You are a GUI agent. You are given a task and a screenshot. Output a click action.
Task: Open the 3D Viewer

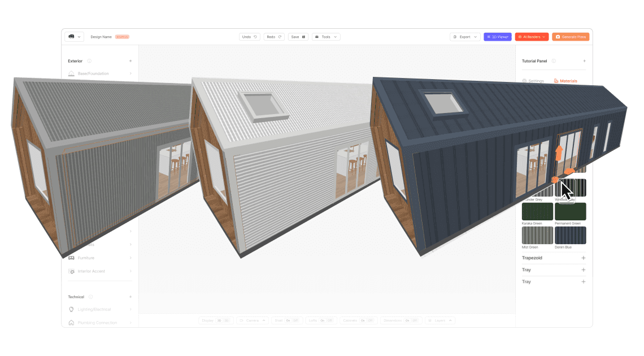point(497,36)
